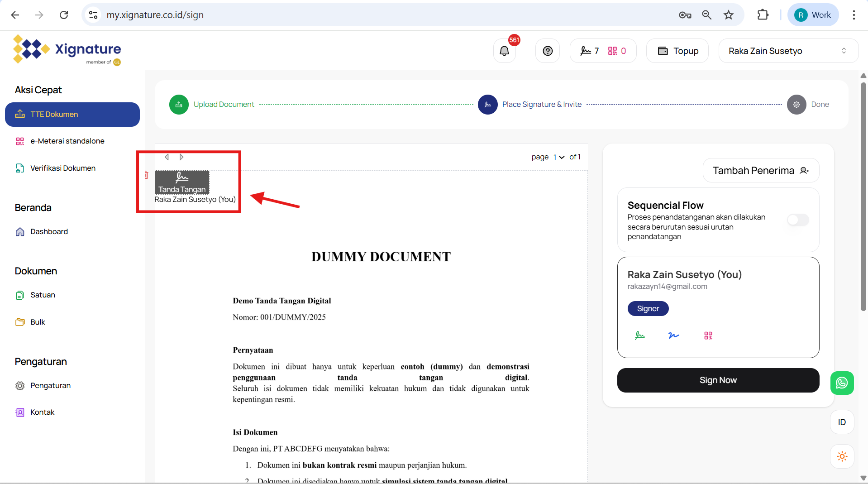Add blue initials paraf icon
Viewport: 868px width, 484px height.
pos(674,335)
